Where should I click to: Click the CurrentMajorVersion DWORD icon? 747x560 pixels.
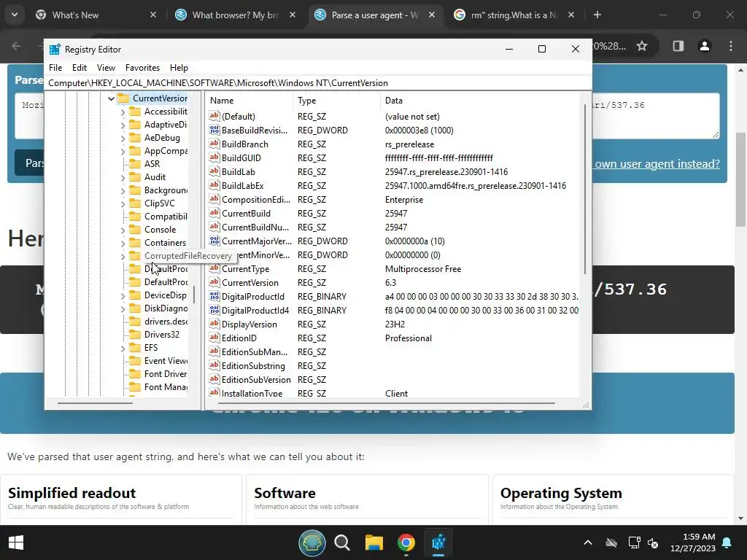click(x=214, y=241)
